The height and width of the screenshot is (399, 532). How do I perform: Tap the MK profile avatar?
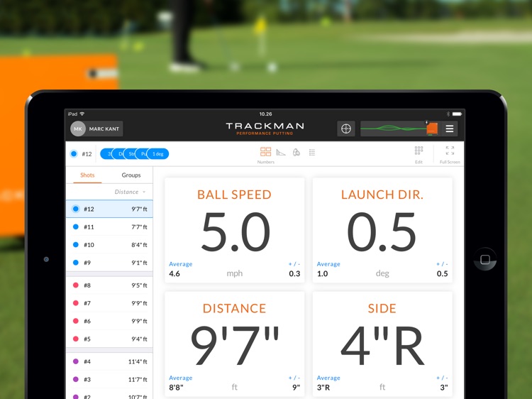(78, 129)
